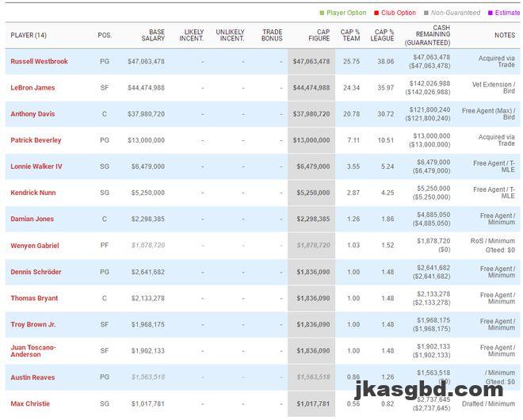523x420 pixels.
Task: Click the Player (14) column header
Action: [x=29, y=35]
